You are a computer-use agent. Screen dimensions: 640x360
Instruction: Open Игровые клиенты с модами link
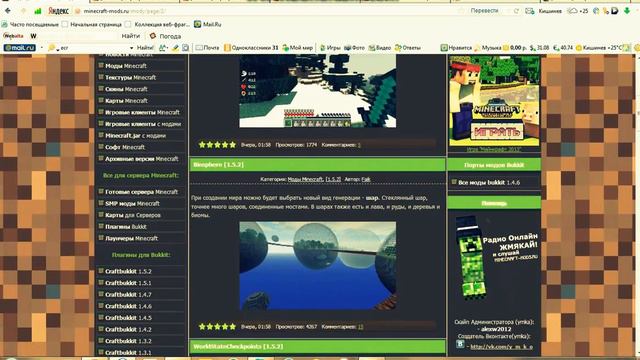point(143,124)
